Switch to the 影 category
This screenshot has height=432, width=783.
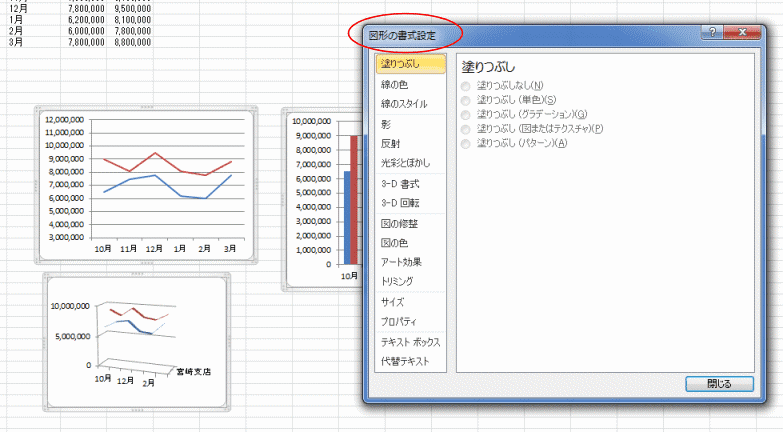tap(386, 124)
